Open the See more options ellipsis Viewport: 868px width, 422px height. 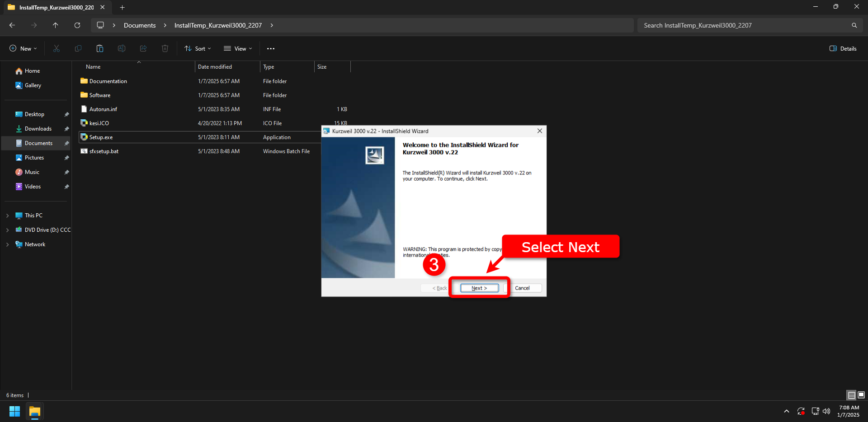pos(271,48)
